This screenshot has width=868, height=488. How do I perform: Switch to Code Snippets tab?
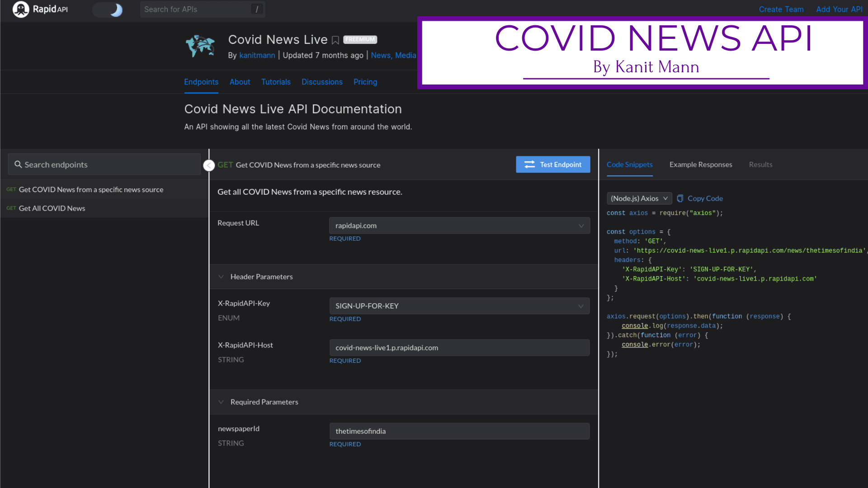[629, 164]
